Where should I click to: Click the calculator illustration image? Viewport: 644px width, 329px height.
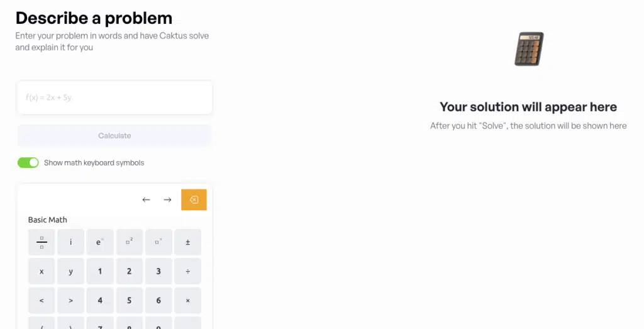pyautogui.click(x=529, y=49)
